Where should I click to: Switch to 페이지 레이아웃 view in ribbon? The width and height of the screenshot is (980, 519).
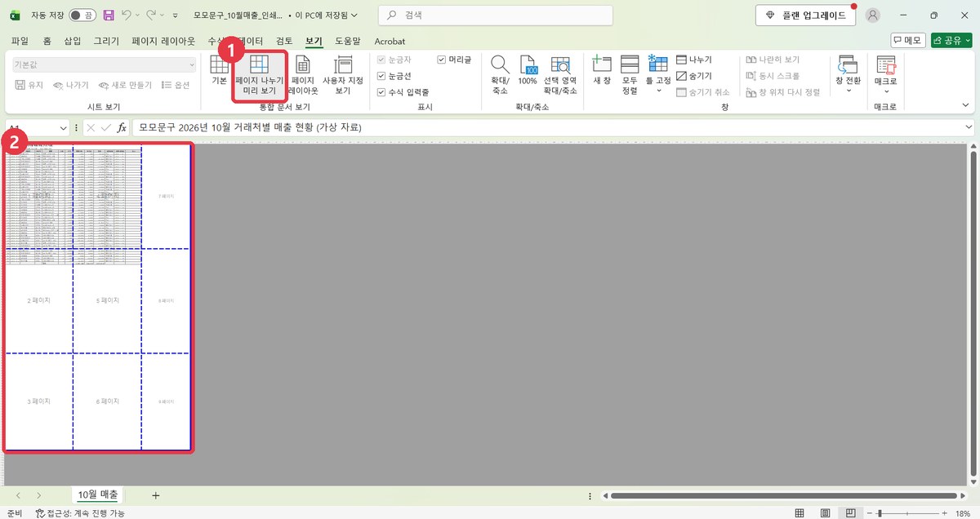point(302,76)
